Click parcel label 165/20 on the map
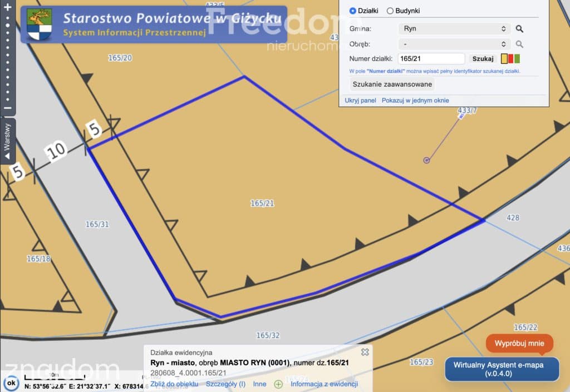The height and width of the screenshot is (392, 570). [x=120, y=58]
